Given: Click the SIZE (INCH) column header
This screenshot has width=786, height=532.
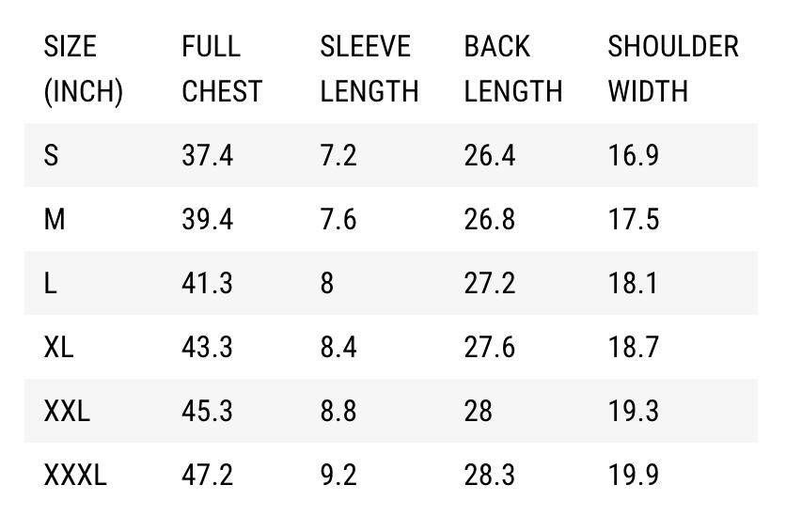Looking at the screenshot, I should click(83, 69).
